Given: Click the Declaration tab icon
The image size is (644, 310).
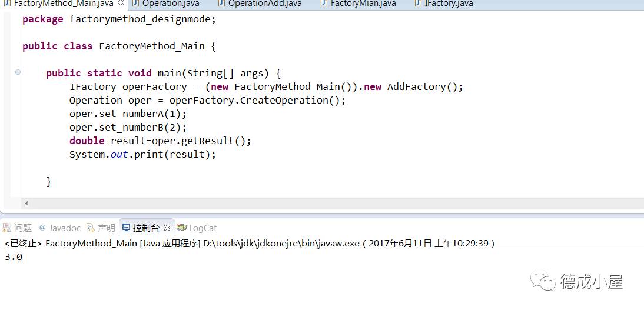Looking at the screenshot, I should point(89,228).
